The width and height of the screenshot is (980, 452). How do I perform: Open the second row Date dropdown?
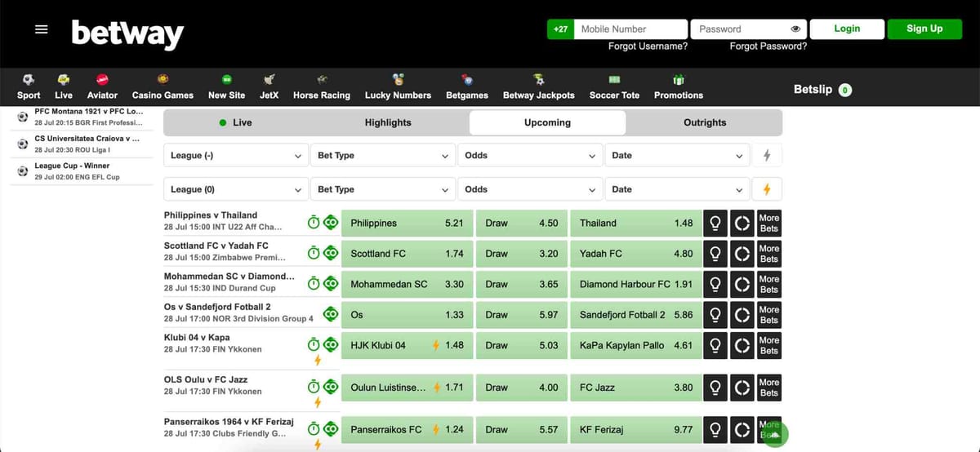click(x=677, y=189)
